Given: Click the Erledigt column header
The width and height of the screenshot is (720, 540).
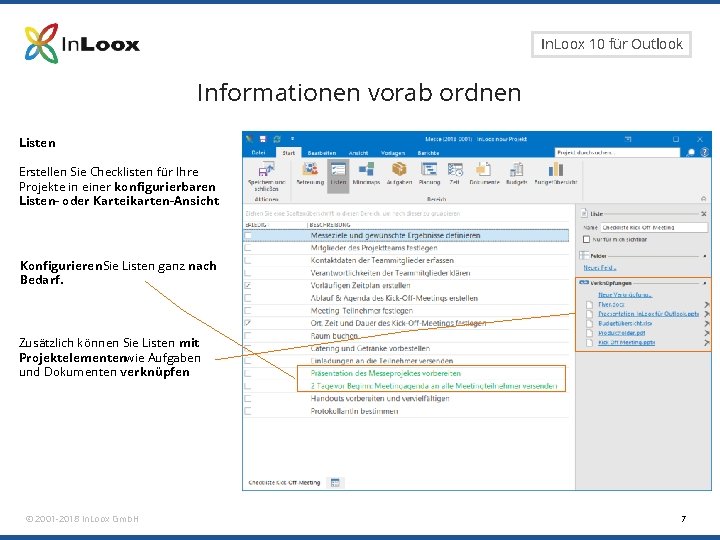Looking at the screenshot, I should coord(256,225).
